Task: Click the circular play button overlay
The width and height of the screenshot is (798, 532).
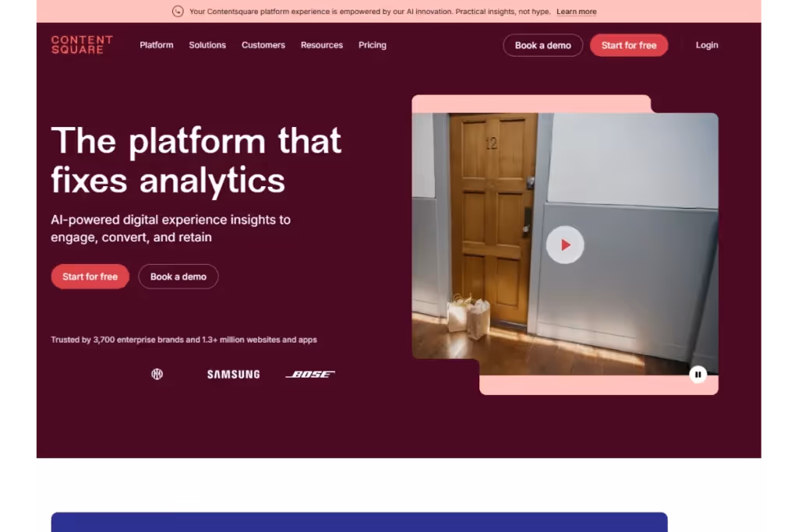Action: [565, 245]
